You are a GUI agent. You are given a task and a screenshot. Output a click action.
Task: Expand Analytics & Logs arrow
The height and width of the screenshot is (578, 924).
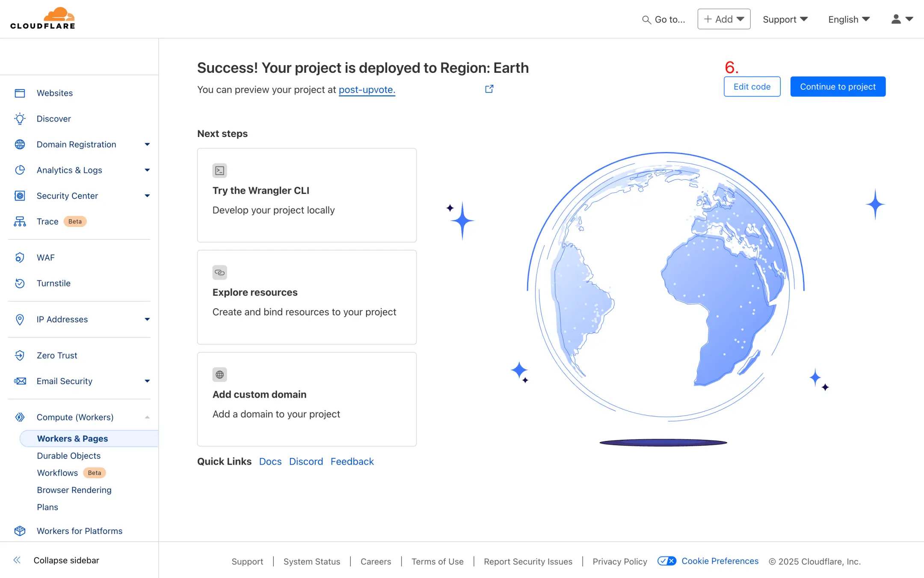click(147, 170)
